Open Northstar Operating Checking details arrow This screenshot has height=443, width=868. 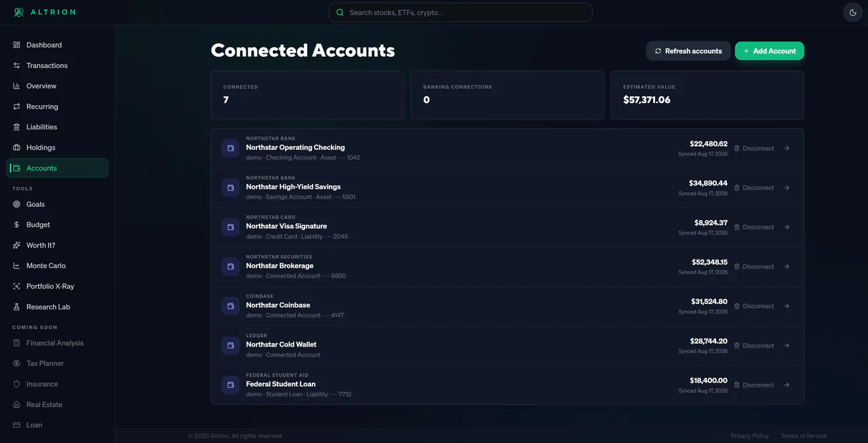(787, 148)
